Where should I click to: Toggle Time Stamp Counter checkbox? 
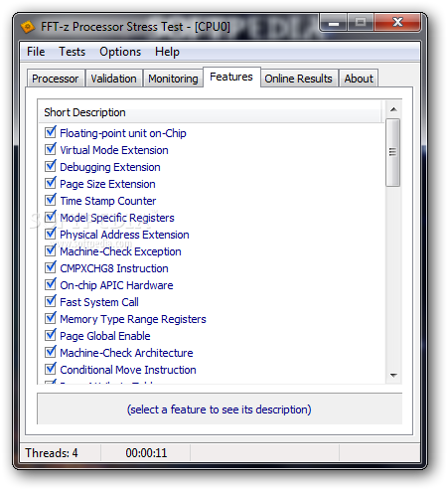(x=51, y=200)
